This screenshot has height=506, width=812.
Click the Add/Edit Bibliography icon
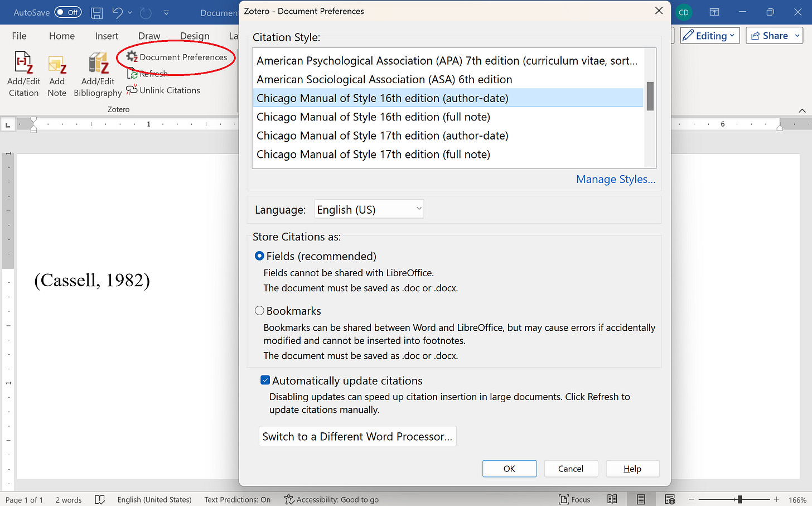click(98, 74)
